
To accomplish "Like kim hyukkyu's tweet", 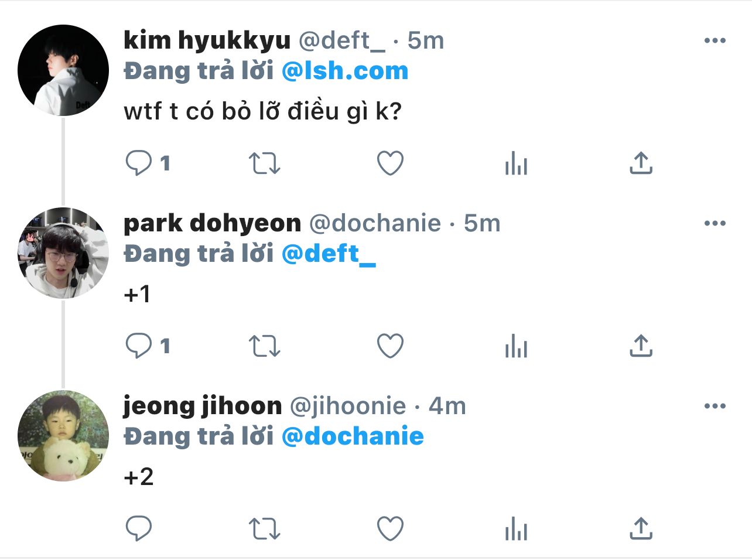I will point(390,163).
